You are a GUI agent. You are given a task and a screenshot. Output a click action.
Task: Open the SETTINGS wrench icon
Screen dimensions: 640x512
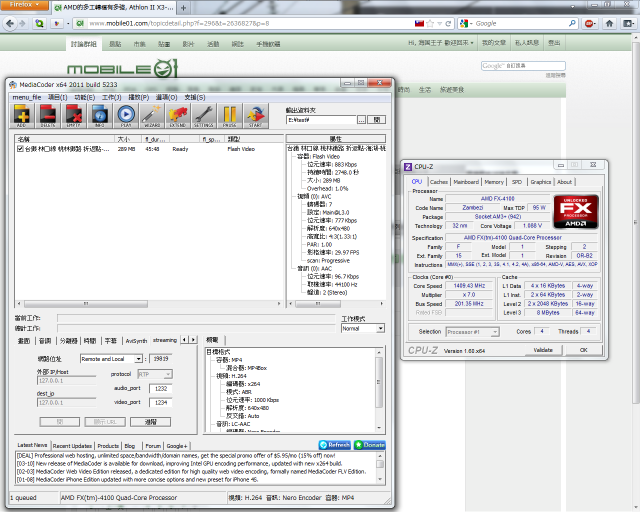204,116
